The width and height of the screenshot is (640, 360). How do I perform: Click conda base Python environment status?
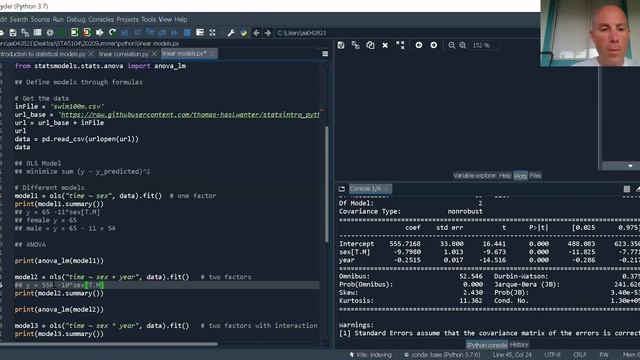tap(442, 355)
